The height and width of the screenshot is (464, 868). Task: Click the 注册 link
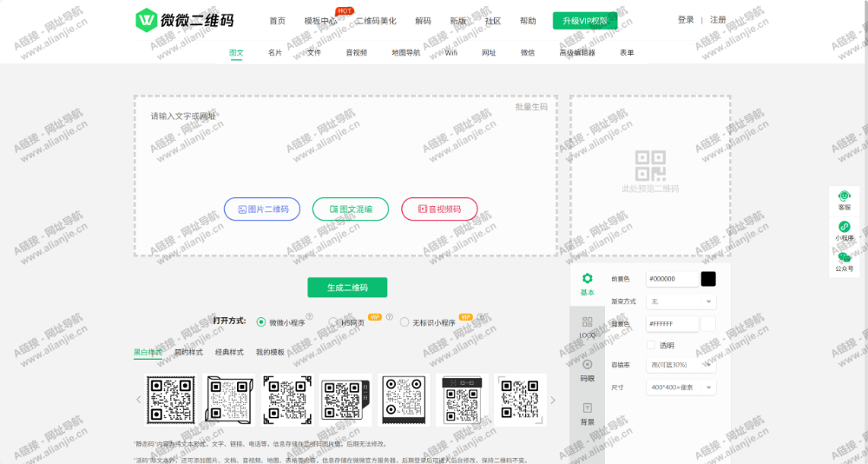(x=718, y=20)
